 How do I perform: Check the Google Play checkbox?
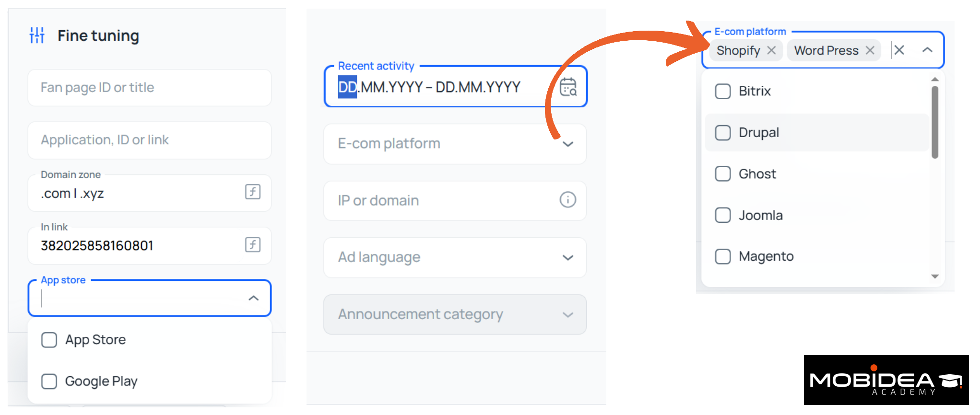pos(49,381)
